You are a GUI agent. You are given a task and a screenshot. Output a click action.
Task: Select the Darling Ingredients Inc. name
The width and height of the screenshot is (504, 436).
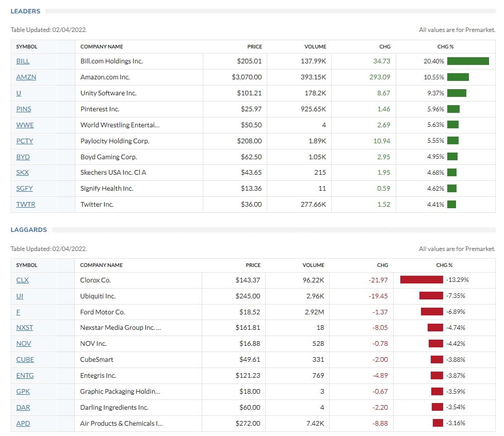(114, 408)
